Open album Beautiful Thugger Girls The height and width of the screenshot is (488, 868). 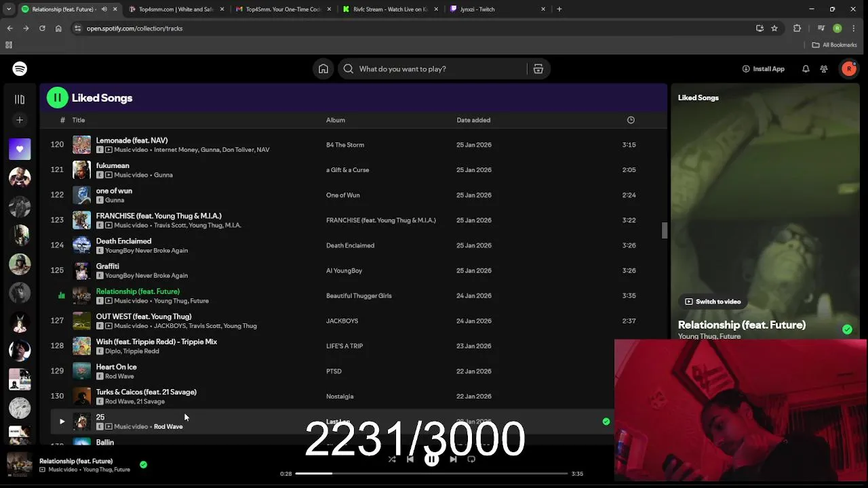tap(359, 296)
